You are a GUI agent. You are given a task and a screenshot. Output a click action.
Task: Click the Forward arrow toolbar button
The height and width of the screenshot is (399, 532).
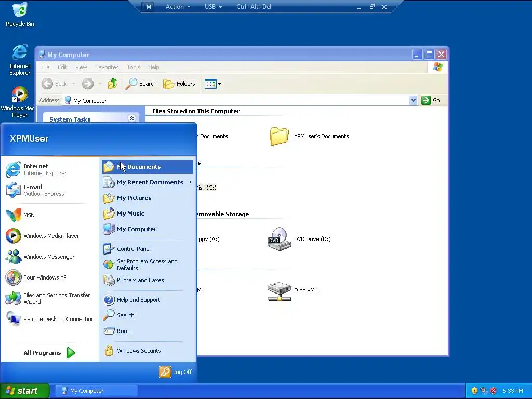(88, 84)
